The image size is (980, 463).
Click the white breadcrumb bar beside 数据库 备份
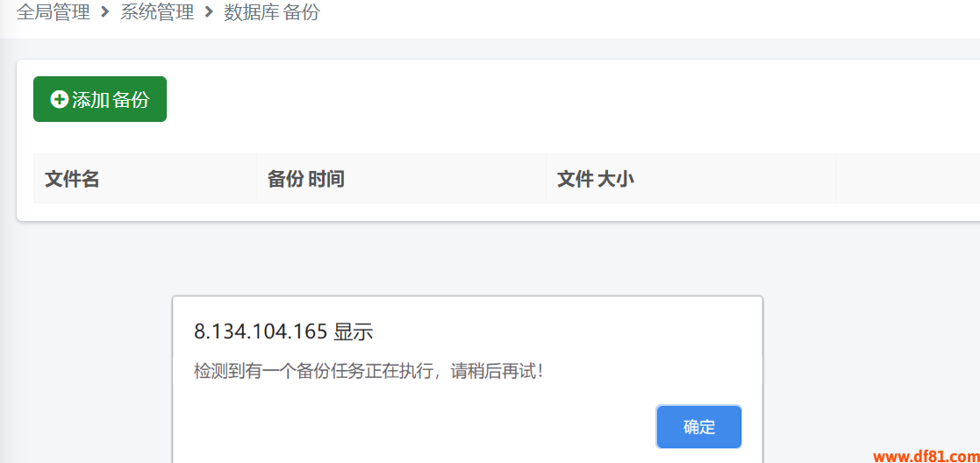pyautogui.click(x=625, y=14)
